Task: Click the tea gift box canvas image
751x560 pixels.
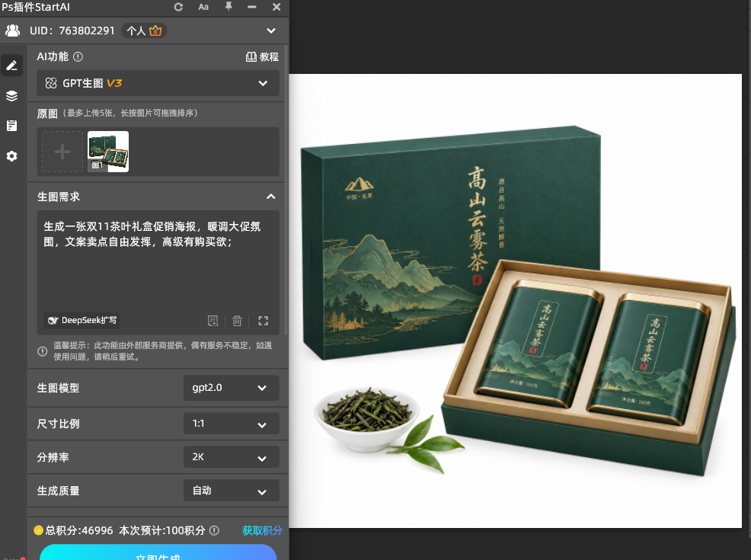Action: click(x=516, y=301)
